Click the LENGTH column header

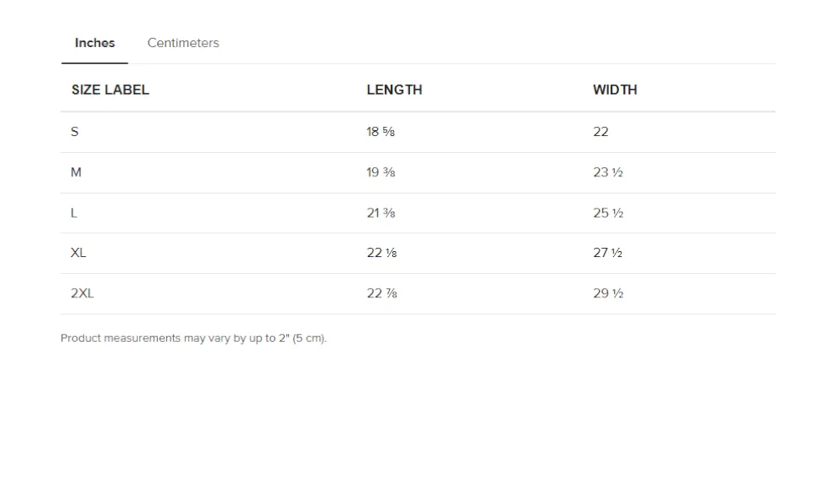(x=394, y=90)
